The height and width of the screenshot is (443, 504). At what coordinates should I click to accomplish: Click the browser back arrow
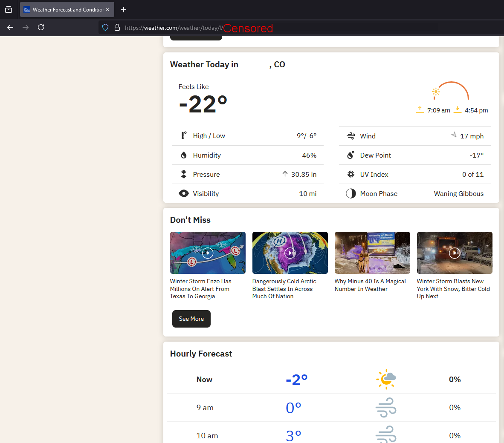coord(10,27)
